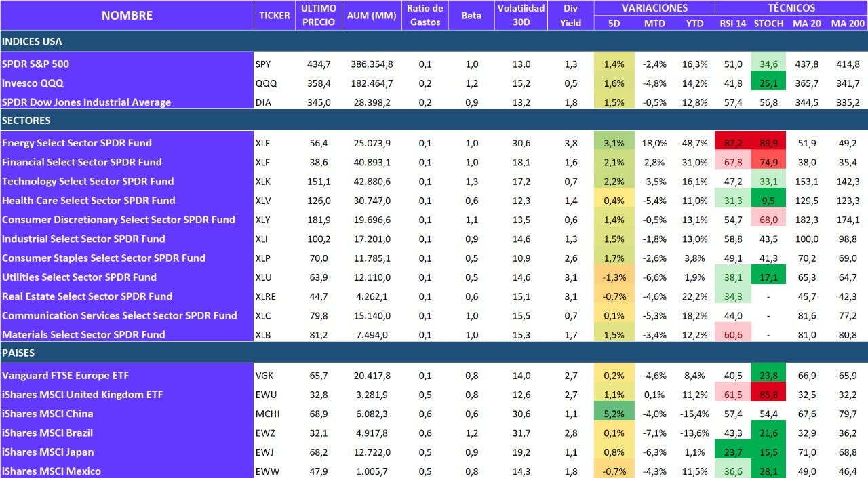868x478 pixels.
Task: Select the Div Yield header
Action: [570, 15]
